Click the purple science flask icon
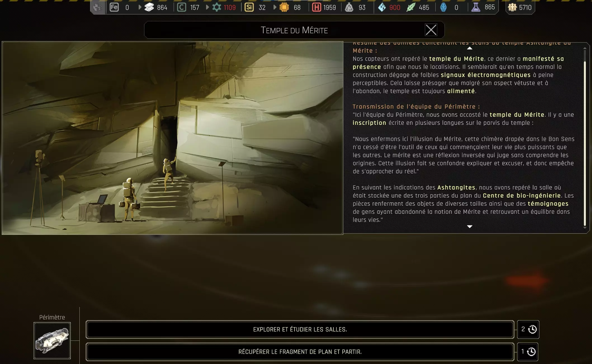The height and width of the screenshot is (364, 592). (x=476, y=7)
